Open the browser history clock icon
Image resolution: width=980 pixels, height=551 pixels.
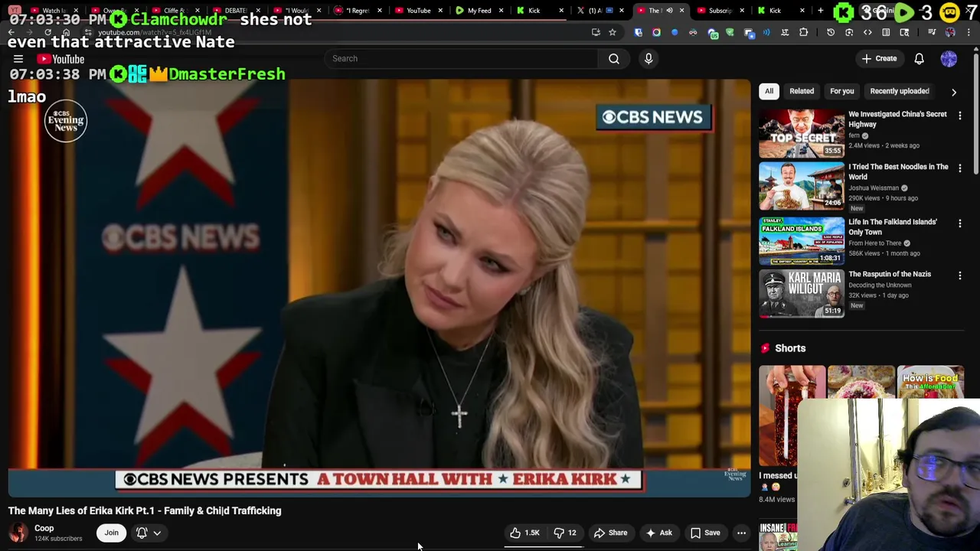pos(831,32)
